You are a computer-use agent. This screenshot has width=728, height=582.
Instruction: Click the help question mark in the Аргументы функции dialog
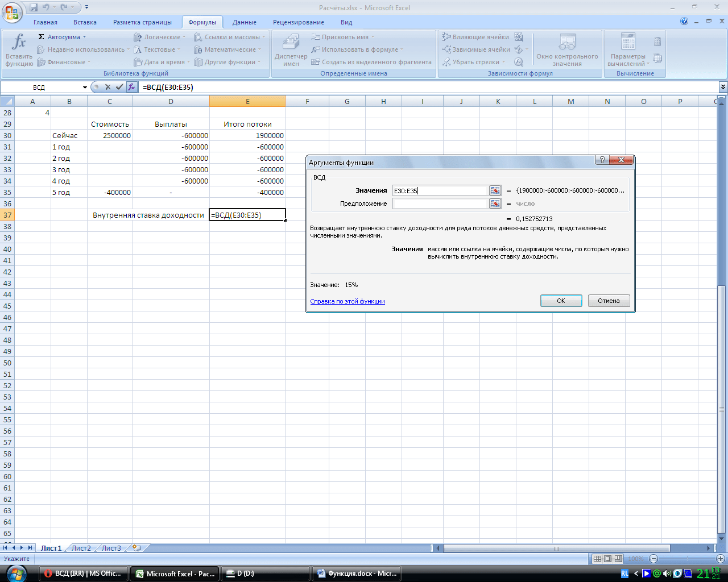coord(602,160)
